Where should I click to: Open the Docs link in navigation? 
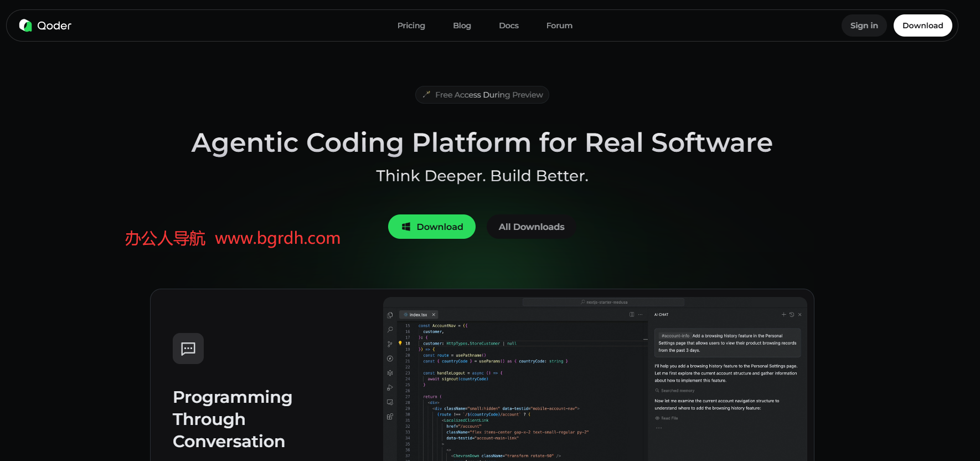click(x=508, y=25)
